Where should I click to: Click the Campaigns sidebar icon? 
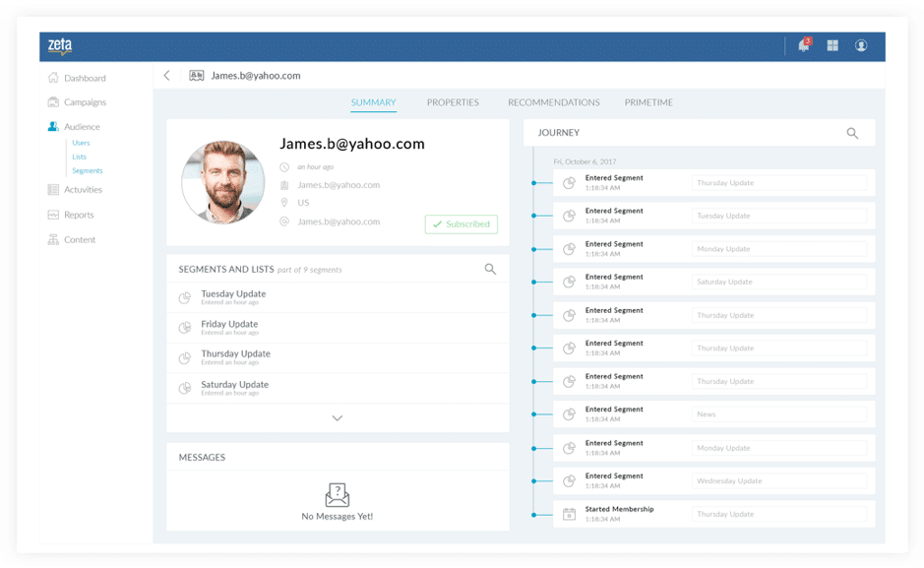[53, 102]
